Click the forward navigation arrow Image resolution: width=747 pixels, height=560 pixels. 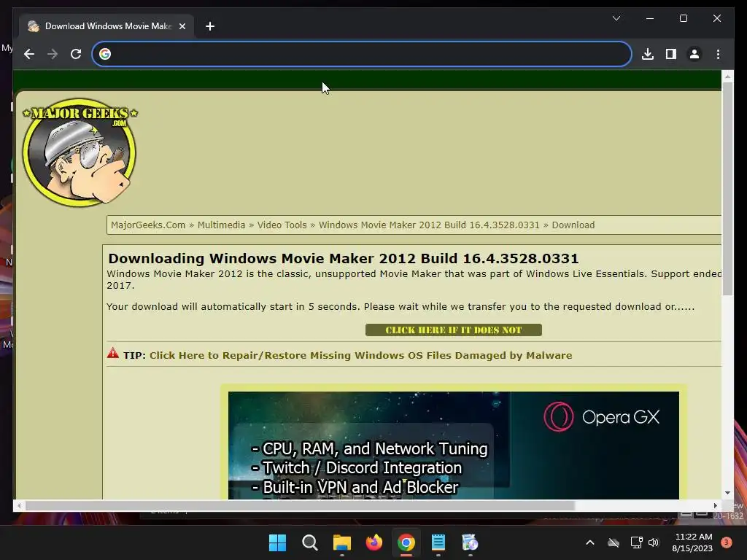[x=53, y=54]
